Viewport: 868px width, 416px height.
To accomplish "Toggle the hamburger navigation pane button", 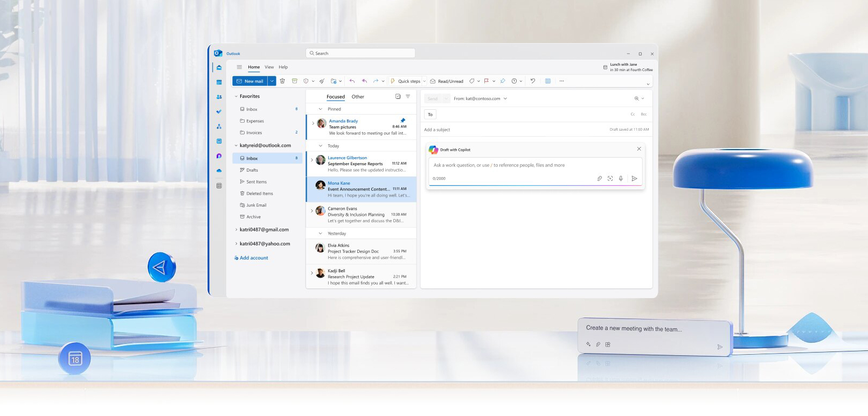I will (x=239, y=67).
